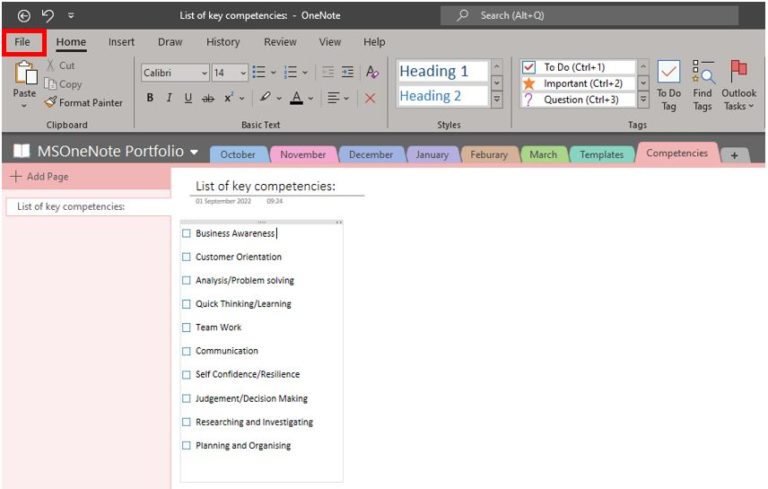Undo the last action
Viewport: 768px width, 489px height.
[48, 16]
